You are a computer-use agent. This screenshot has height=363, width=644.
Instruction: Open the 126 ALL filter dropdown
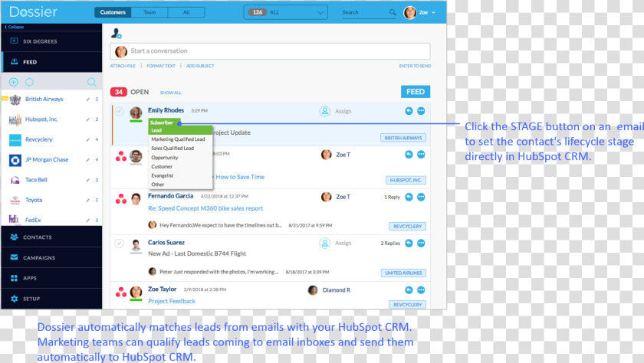pyautogui.click(x=286, y=12)
